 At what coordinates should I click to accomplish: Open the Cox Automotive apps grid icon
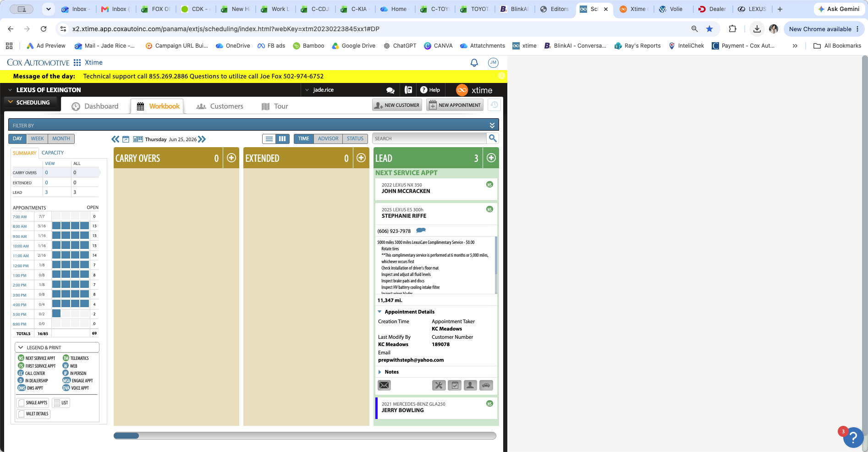(x=77, y=63)
